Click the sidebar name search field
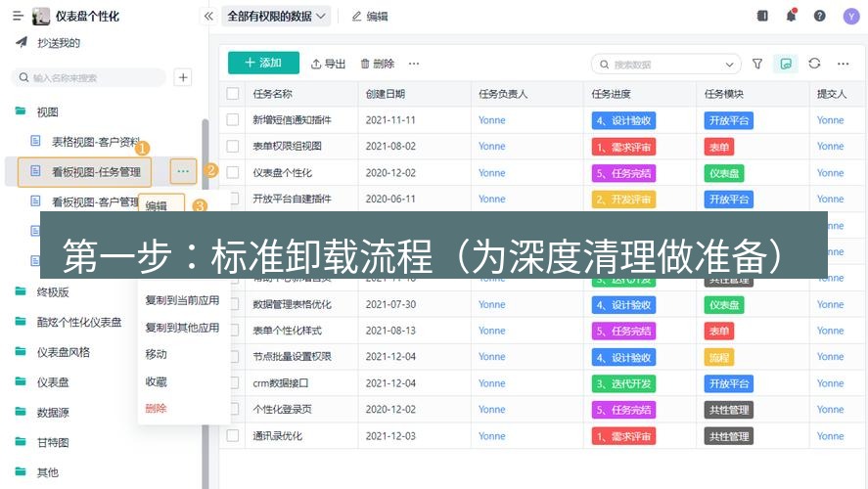This screenshot has height=489, width=868. 89,78
